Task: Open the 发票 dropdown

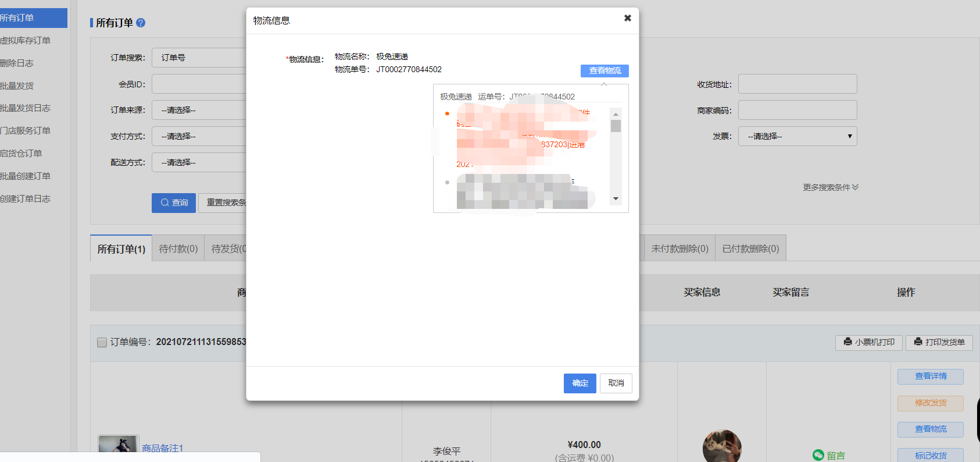Action: click(x=797, y=136)
